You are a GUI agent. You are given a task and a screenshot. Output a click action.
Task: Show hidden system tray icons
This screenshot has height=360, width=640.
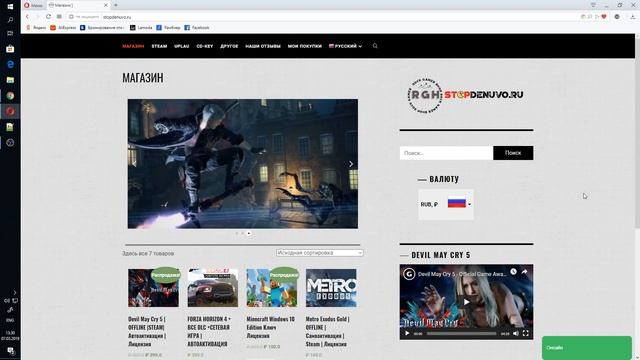(15, 292)
